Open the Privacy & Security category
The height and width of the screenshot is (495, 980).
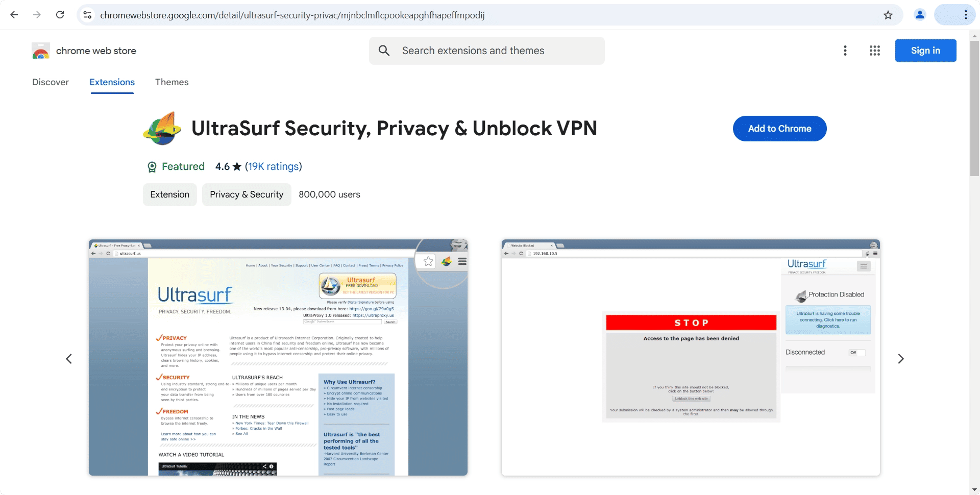point(247,194)
